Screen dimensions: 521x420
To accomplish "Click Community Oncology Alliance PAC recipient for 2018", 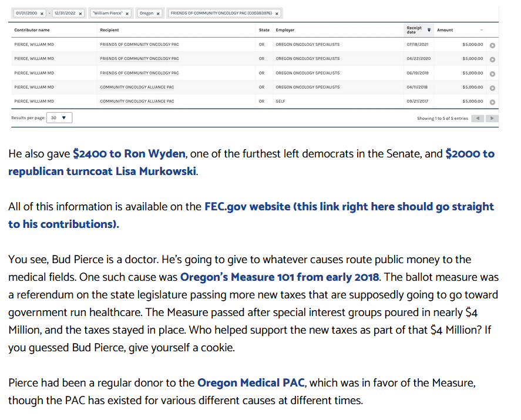I will tap(137, 87).
